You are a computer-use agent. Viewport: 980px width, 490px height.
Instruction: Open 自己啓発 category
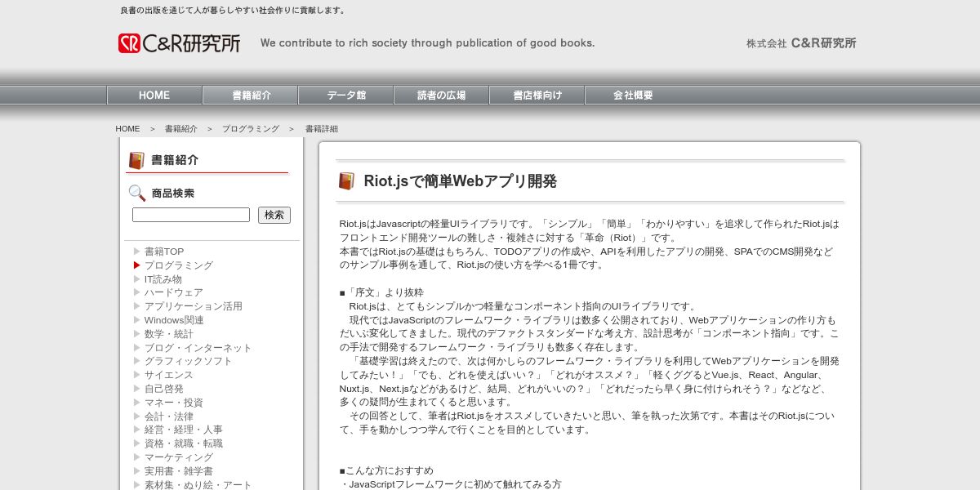point(164,389)
